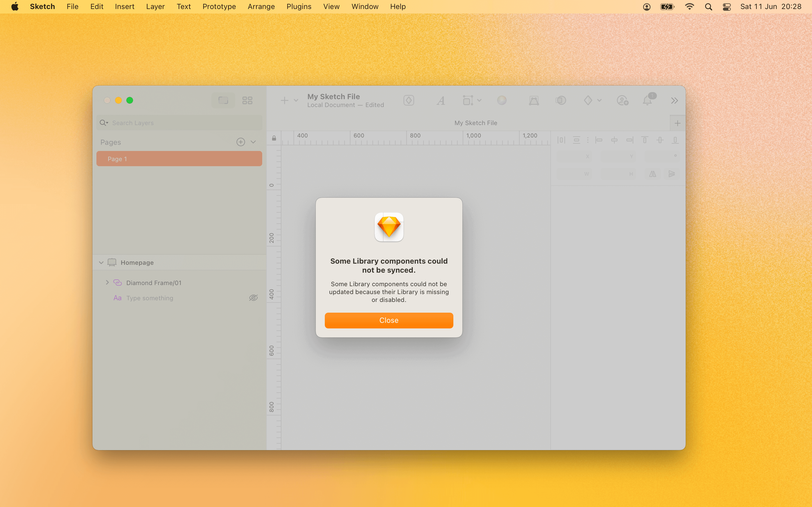Close the Library sync warning dialog
Screen dimensions: 812x507
pos(389,320)
